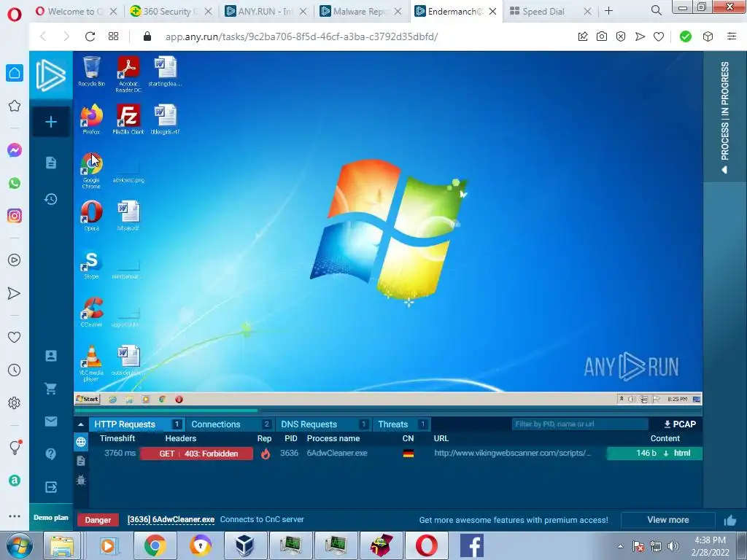Switch to HTTP Requests tab

(x=136, y=424)
